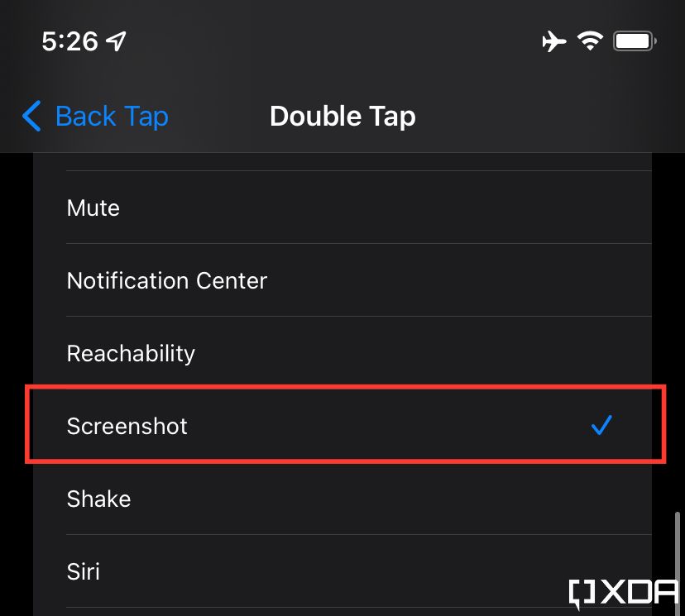Choose Notification Center from the list

click(x=166, y=281)
